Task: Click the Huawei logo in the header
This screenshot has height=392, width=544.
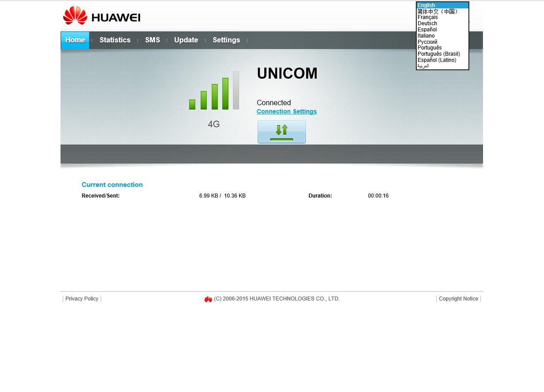Action: click(x=102, y=16)
